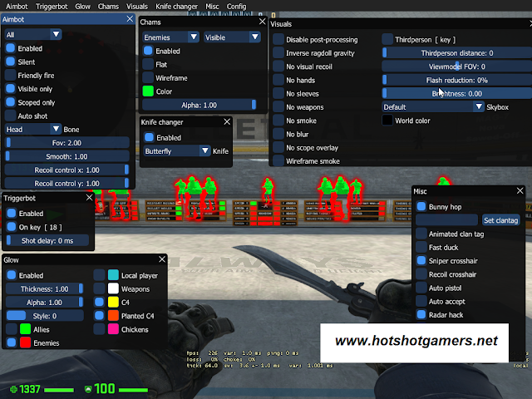Enable Friendly fire option
532x399 pixels.
(11, 76)
